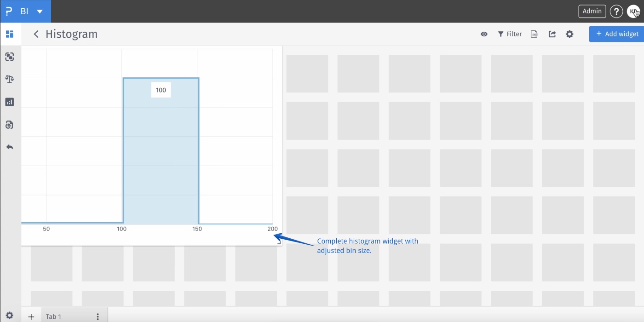This screenshot has width=644, height=322.
Task: Select Tab 1 at the bottom
Action: point(53,316)
